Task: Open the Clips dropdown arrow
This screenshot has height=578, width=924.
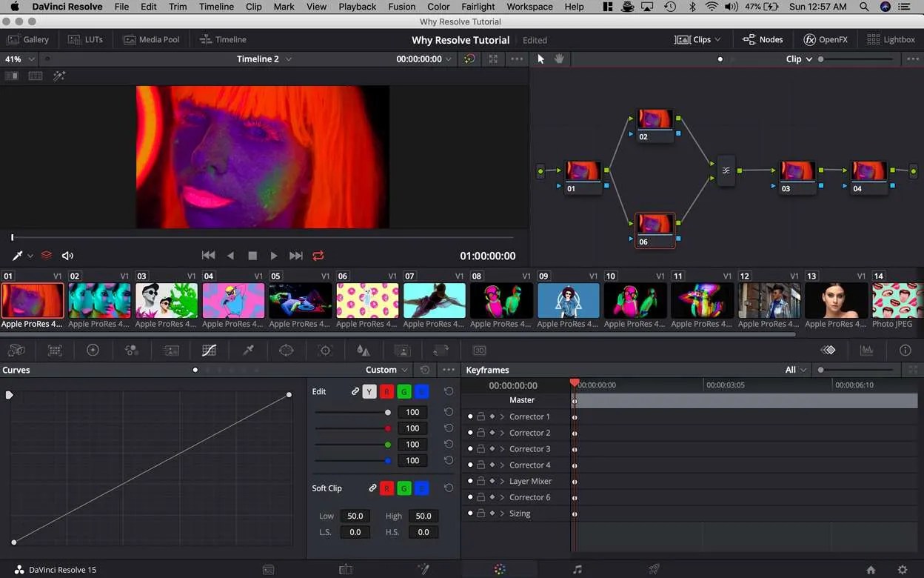Action: 717,40
